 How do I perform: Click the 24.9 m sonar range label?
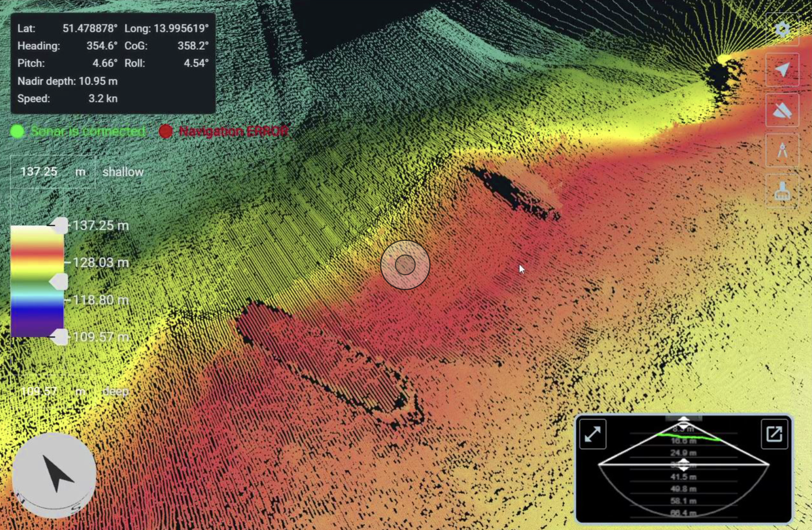pos(683,453)
